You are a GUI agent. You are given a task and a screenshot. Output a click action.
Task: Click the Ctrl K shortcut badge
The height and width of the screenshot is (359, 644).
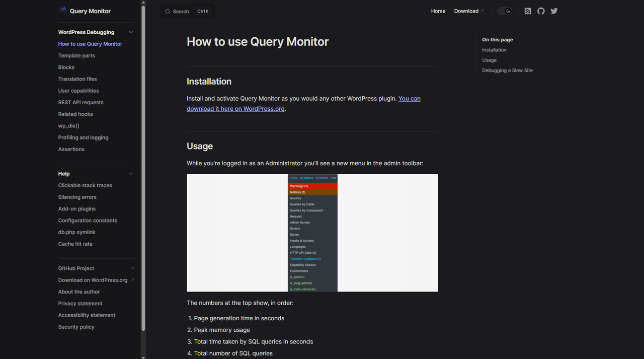[203, 11]
